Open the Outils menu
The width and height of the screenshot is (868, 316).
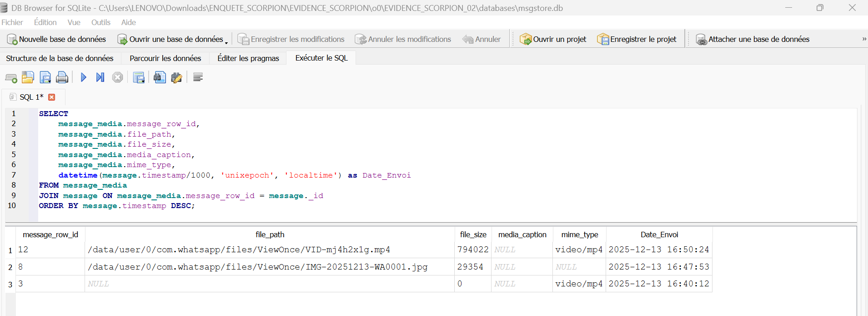101,22
